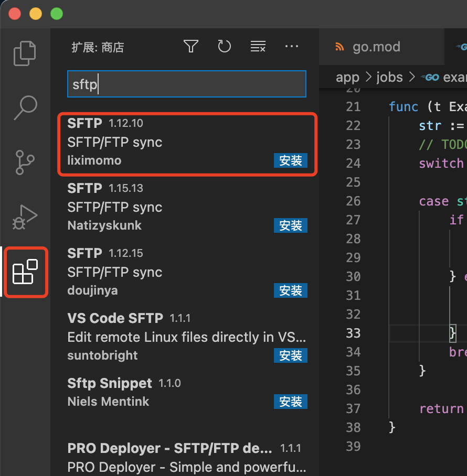467x476 pixels.
Task: Open the Search view in activity bar
Action: 26,108
